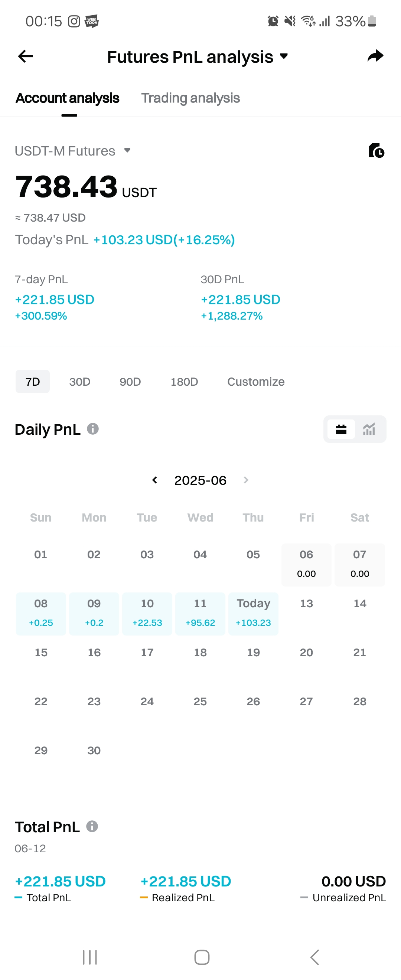
Task: Go to previous month in calendar
Action: (x=154, y=480)
